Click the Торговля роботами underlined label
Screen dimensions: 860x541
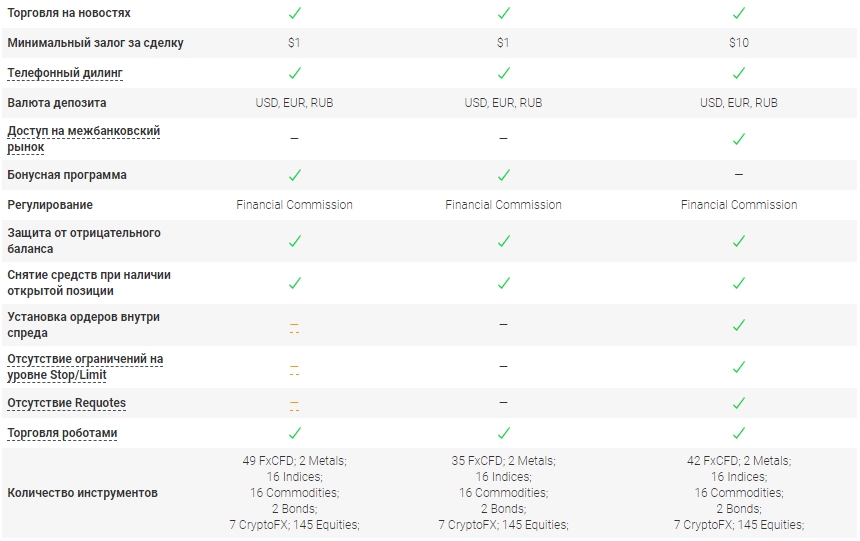[62, 433]
